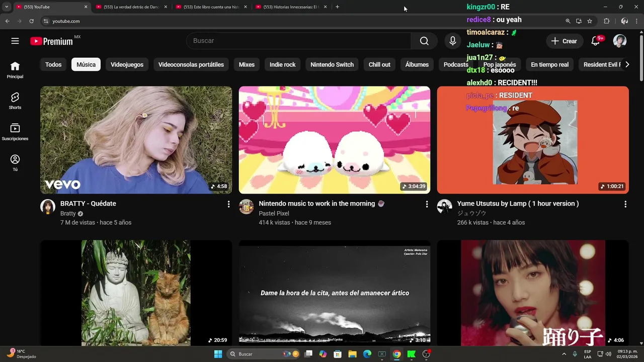Select the Música filter chip
This screenshot has height=362, width=644.
[86, 64]
